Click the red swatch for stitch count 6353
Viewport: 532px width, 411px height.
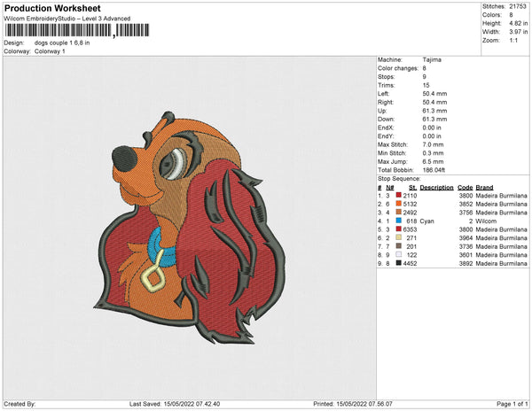(399, 229)
